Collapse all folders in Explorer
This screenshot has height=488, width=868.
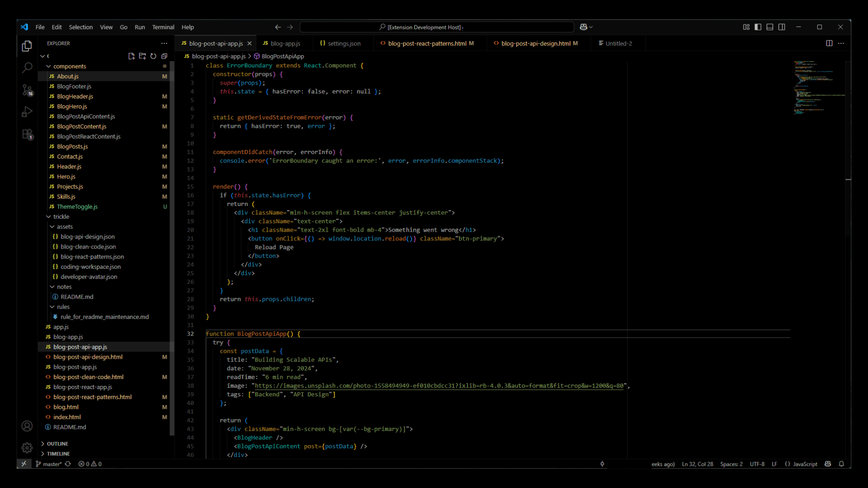(x=164, y=56)
